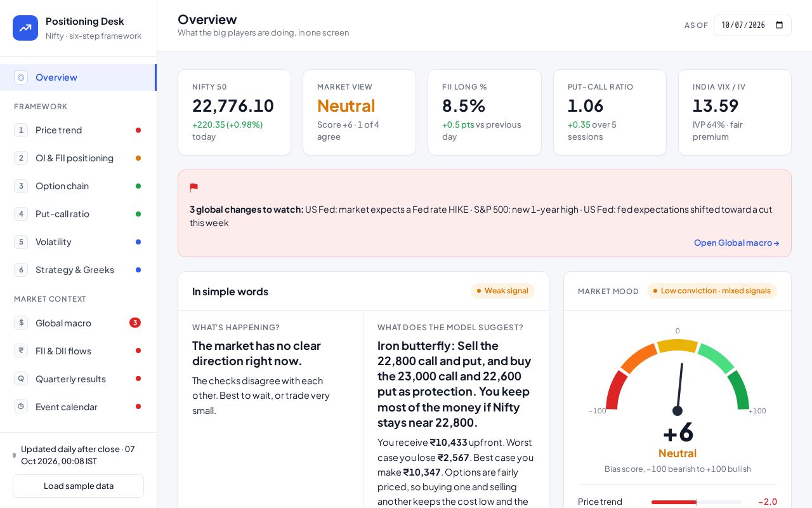This screenshot has width=812, height=508.
Task: Open Strategy & Greeks page
Action: tap(78, 270)
